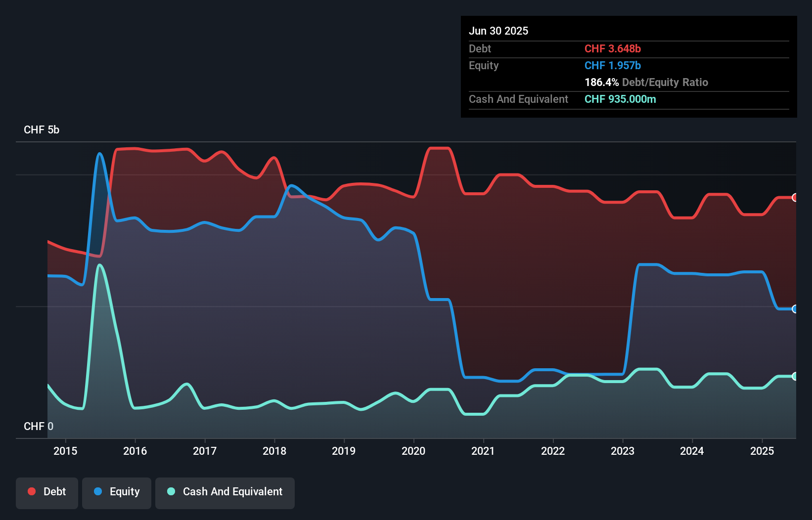Click the blue CHF 1.957b value
This screenshot has width=812, height=520.
click(612, 65)
